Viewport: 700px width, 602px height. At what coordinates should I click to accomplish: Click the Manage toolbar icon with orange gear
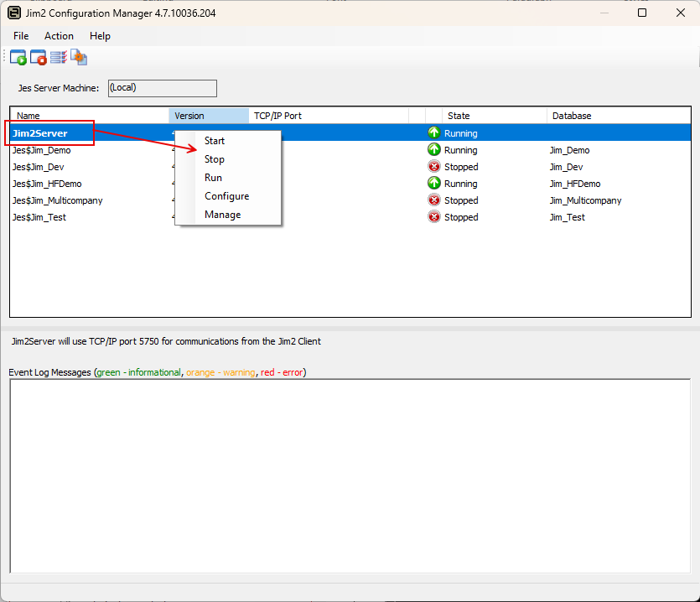pos(79,57)
